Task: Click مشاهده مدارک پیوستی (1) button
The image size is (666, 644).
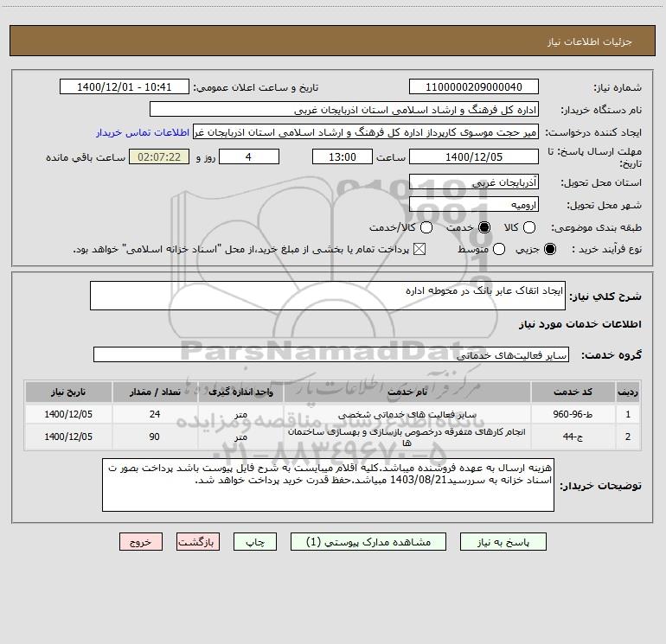Action: [368, 542]
